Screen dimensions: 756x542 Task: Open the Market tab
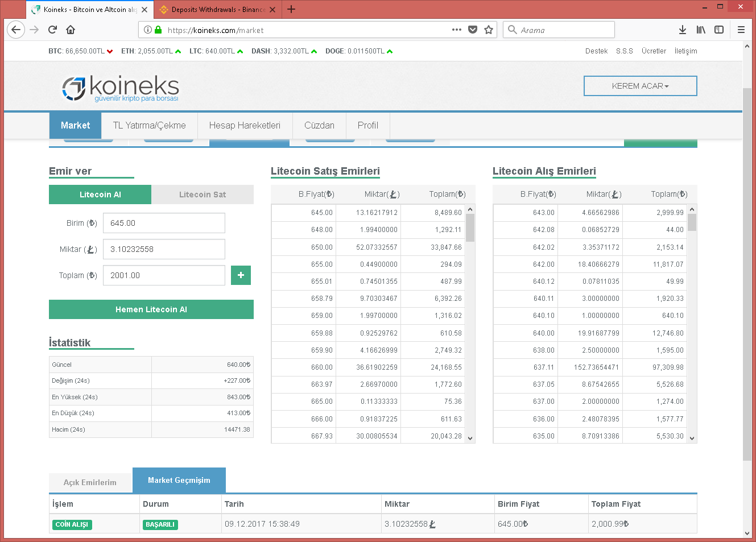click(x=75, y=125)
